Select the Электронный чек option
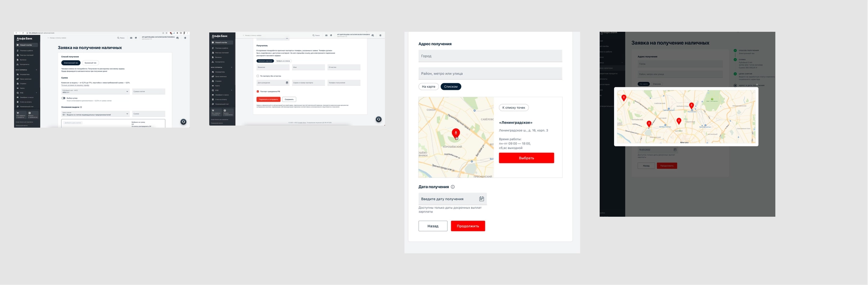This screenshot has width=868, height=285. (71, 63)
